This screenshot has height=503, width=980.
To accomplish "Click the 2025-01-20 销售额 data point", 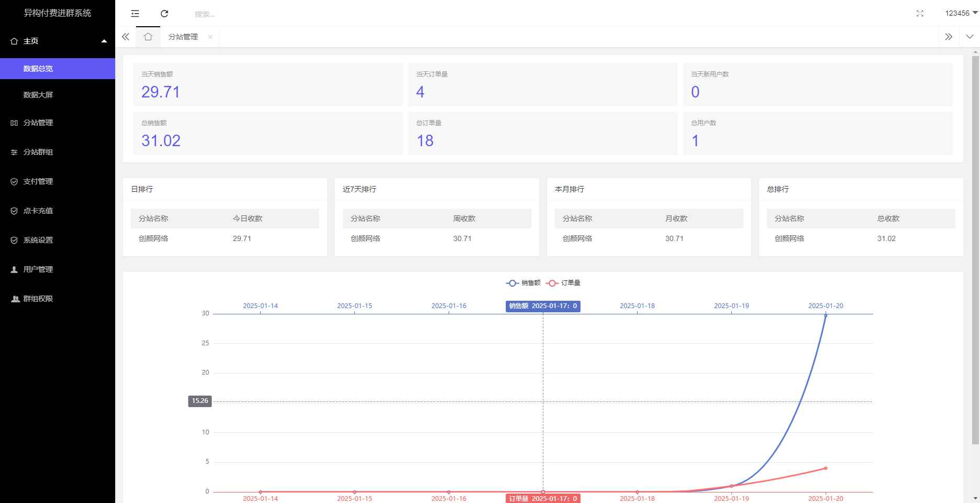I will pos(826,315).
